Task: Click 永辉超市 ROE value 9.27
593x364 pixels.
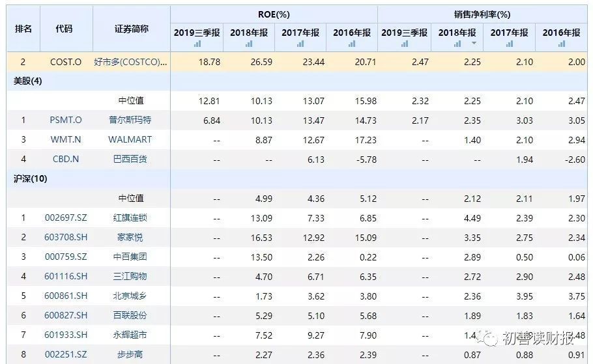Action: [316, 335]
